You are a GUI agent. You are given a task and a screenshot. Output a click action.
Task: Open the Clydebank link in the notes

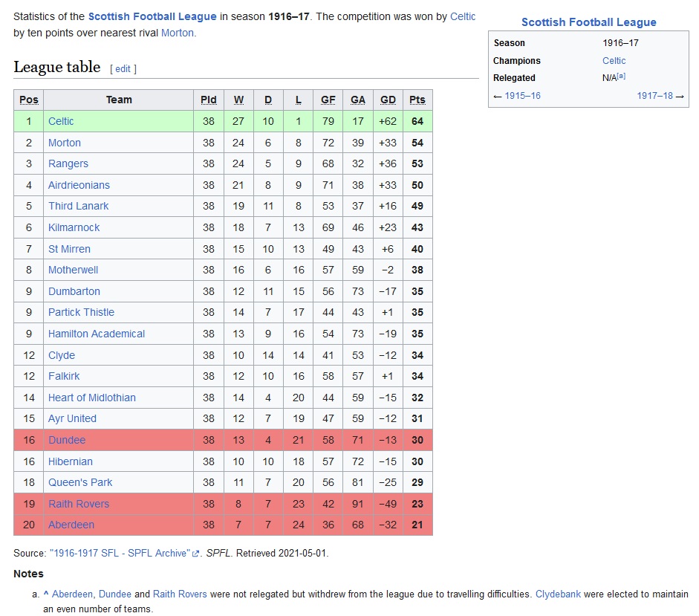tap(558, 594)
